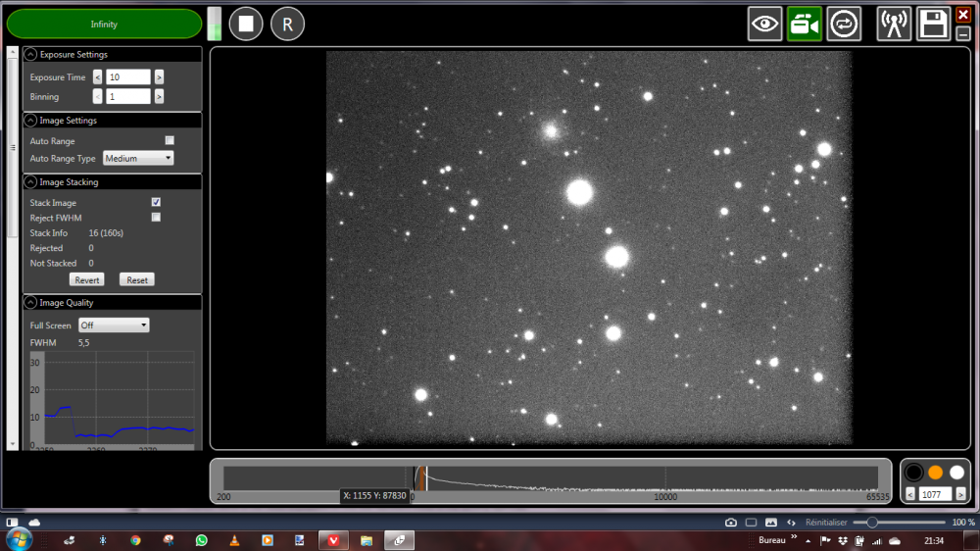The height and width of the screenshot is (551, 980).
Task: Open VLC from the taskbar
Action: click(234, 540)
